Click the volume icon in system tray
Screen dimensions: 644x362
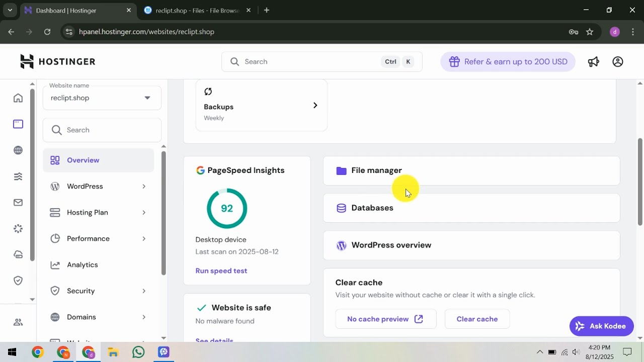[x=576, y=352]
